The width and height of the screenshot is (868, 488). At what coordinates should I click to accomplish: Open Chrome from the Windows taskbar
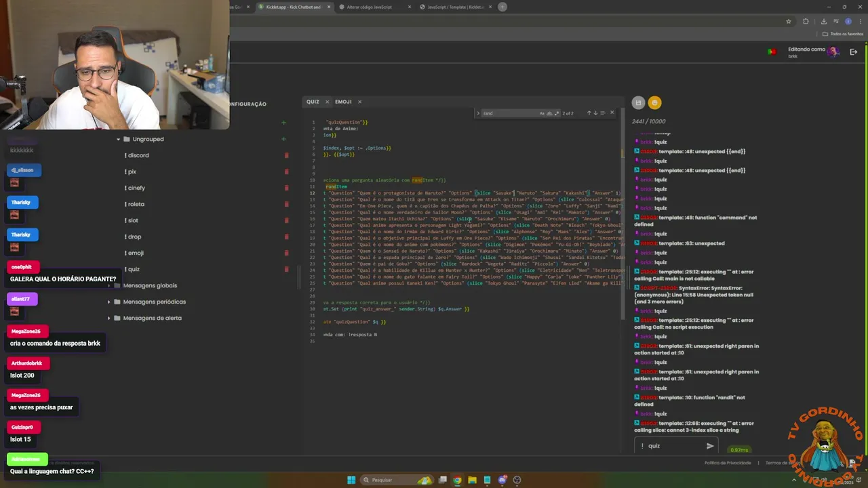click(458, 480)
